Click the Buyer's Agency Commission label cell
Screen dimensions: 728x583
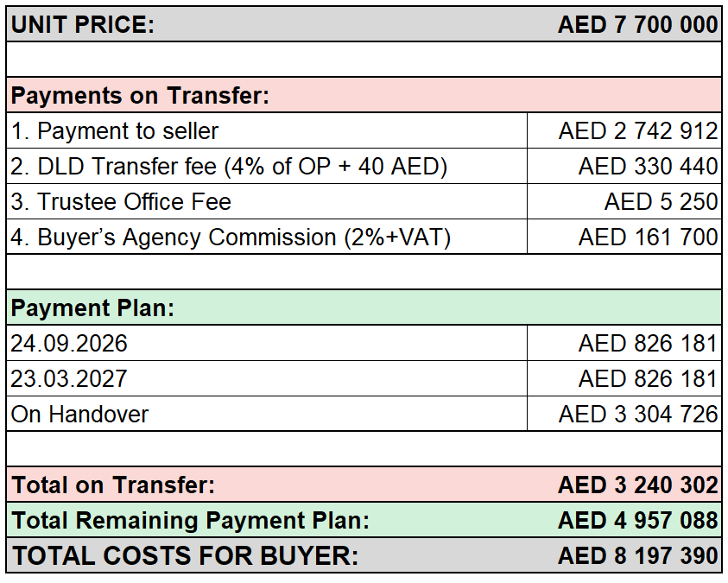pos(267,237)
